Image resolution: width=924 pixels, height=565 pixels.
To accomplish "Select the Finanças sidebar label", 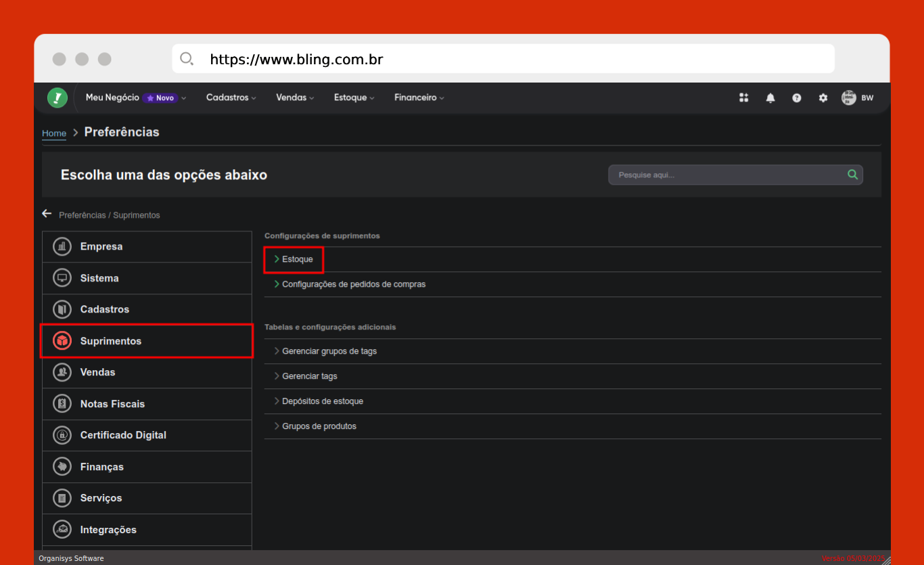I will click(102, 467).
